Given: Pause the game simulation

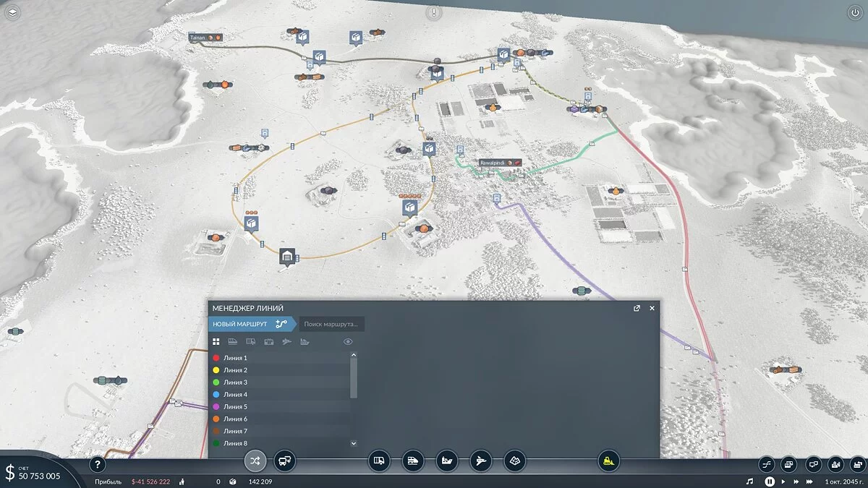Looking at the screenshot, I should point(770,481).
